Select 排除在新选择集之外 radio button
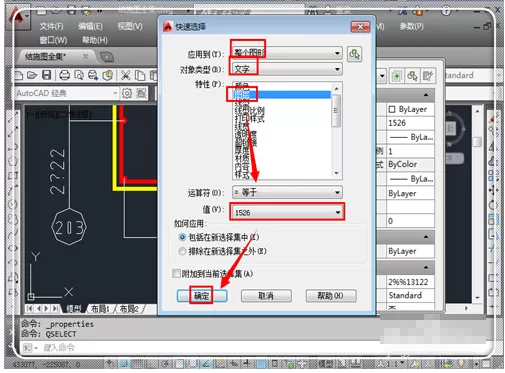The width and height of the screenshot is (505, 373). tap(182, 251)
